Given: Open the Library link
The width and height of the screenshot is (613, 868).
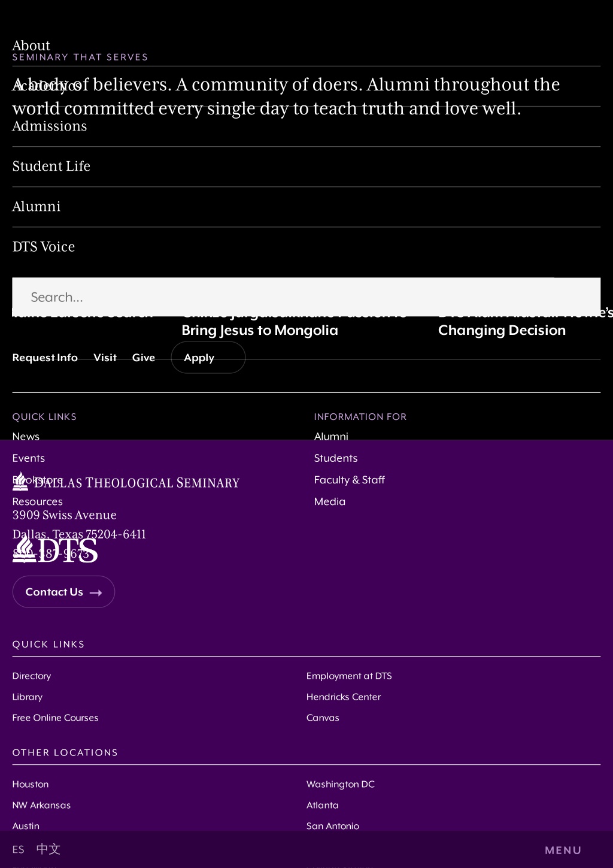Looking at the screenshot, I should (x=28, y=697).
